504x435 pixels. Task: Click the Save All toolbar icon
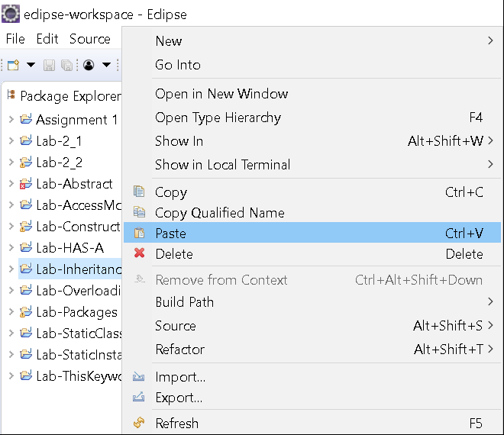coord(67,65)
